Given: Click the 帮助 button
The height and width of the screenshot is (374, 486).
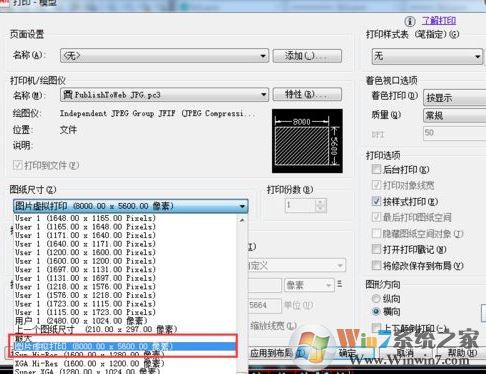Looking at the screenshot, I should click(462, 353).
